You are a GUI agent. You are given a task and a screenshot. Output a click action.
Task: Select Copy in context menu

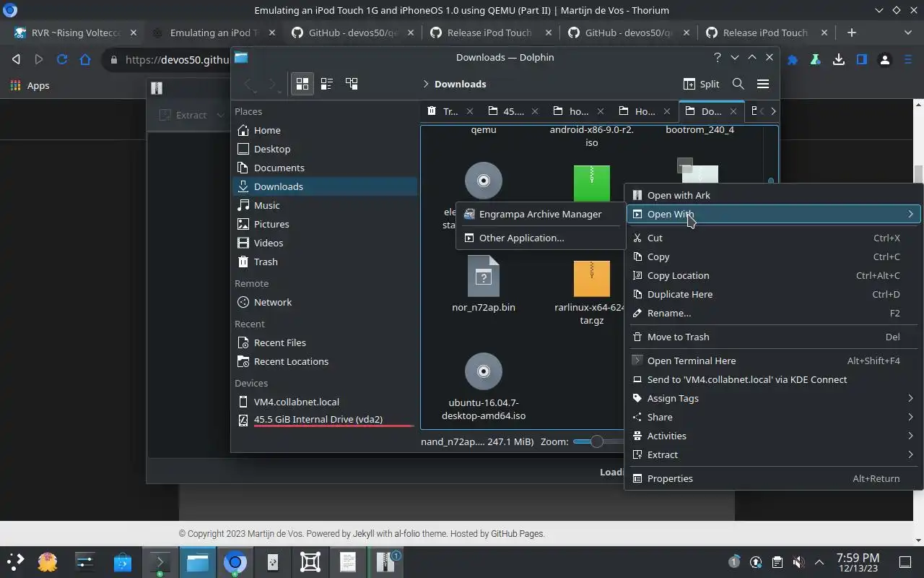pos(773,256)
